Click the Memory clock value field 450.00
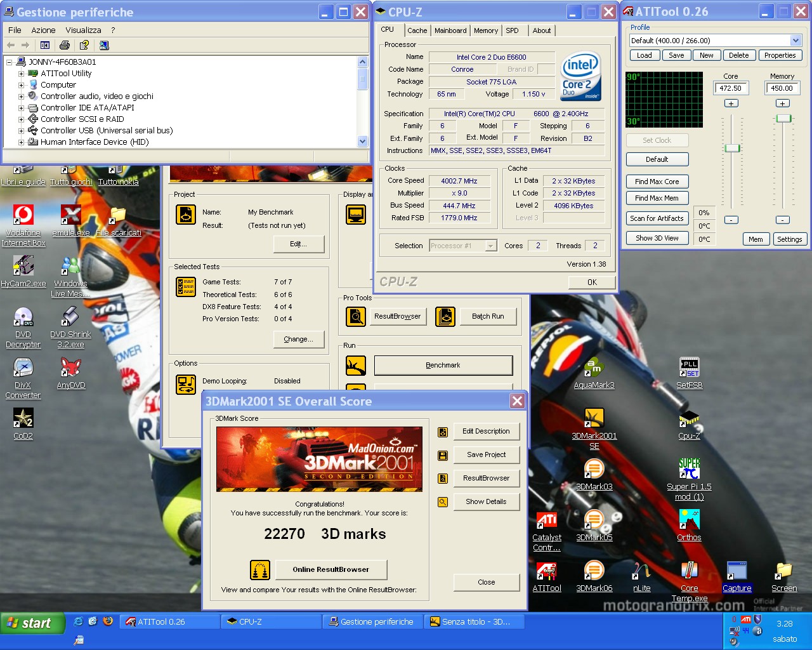The height and width of the screenshot is (650, 812). coord(782,88)
